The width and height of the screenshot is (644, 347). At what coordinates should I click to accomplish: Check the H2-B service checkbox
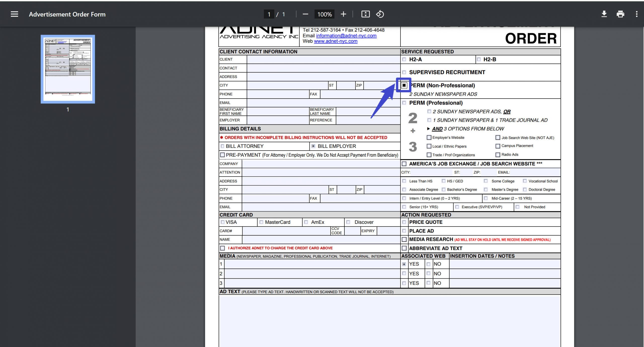[479, 59]
